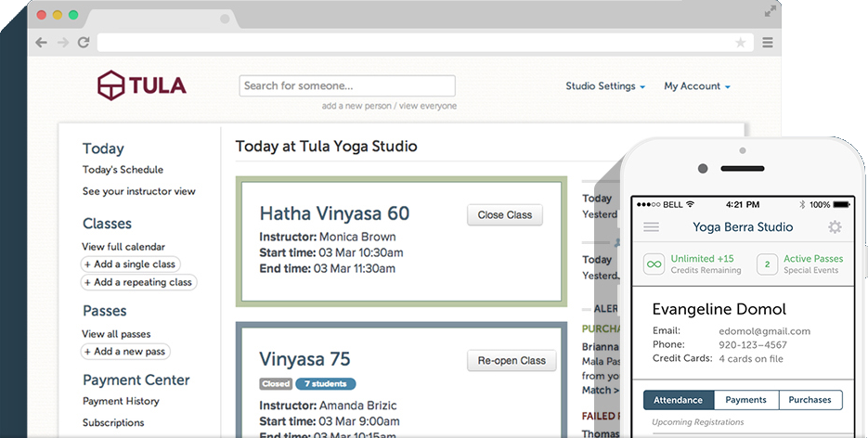868x438 pixels.
Task: Expand the My Account dropdown
Action: 697,86
